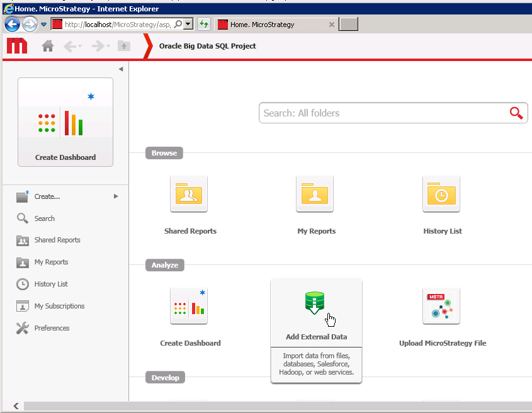Click inside the Search All folders field
The image size is (532, 413).
point(378,113)
